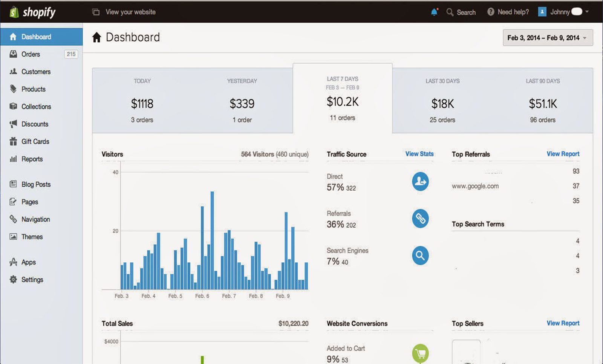Open Orders in the sidebar
The image size is (603, 364).
click(31, 54)
